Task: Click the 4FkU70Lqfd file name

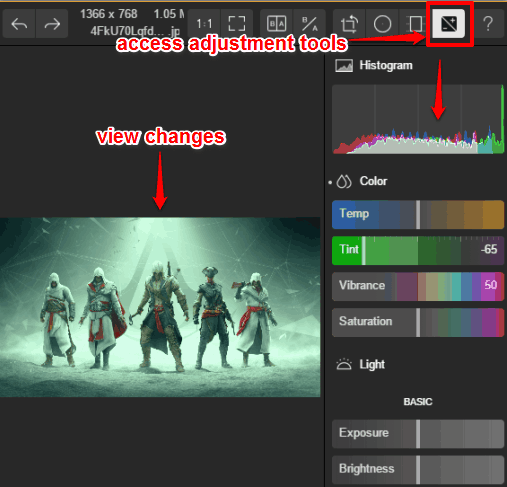Action: (x=135, y=31)
